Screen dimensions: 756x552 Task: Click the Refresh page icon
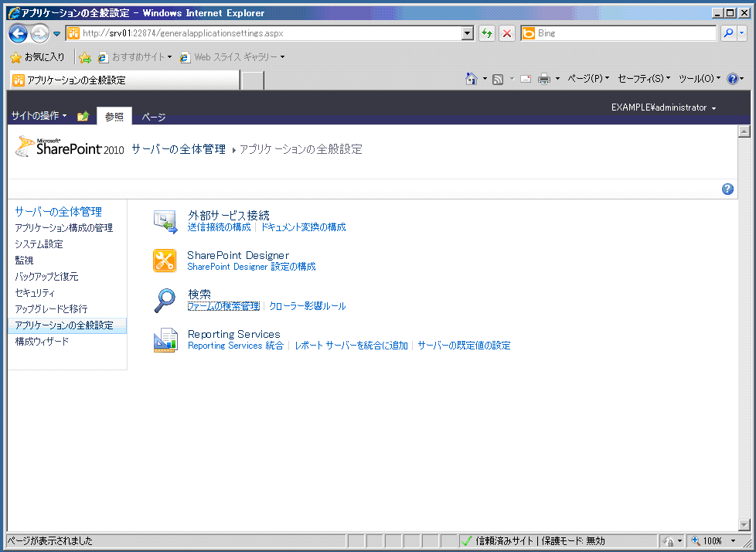pos(487,33)
